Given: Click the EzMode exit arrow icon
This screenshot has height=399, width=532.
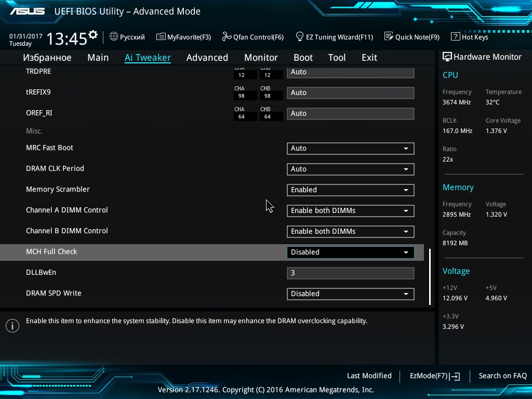Looking at the screenshot, I should point(455,376).
